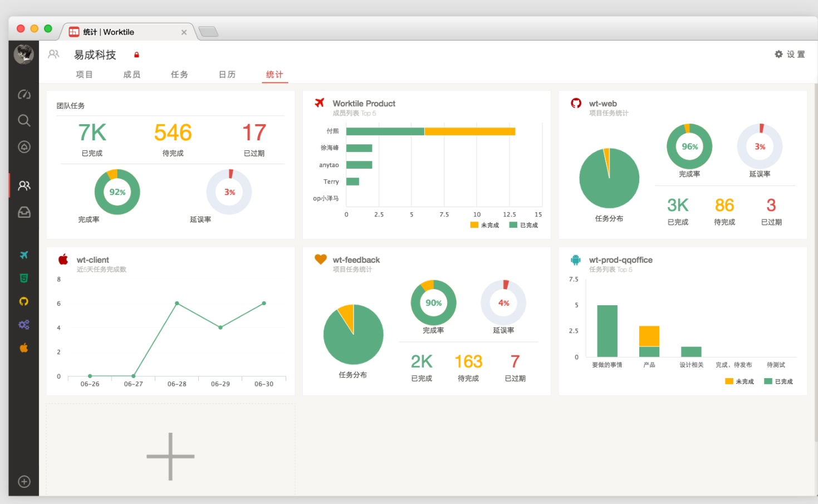Click the 要做的事情 bar in wt-prod-qqoffice
The width and height of the screenshot is (818, 504).
(608, 331)
